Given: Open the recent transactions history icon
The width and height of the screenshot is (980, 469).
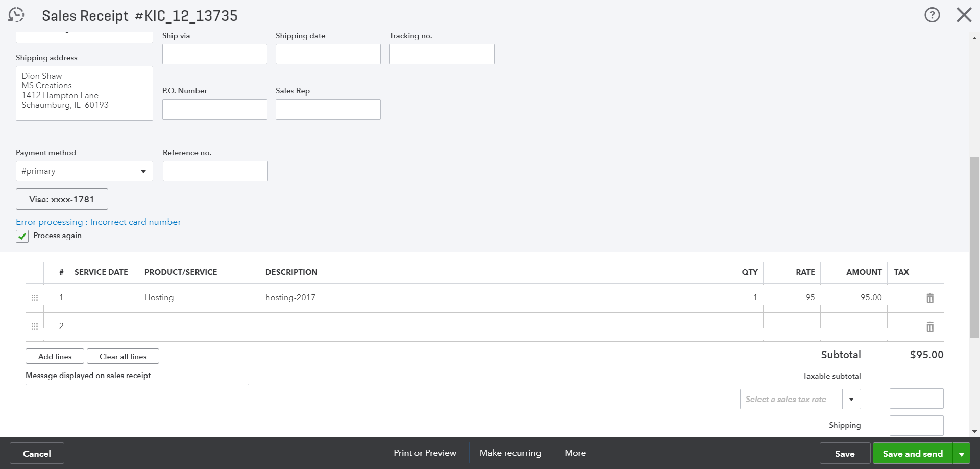Looking at the screenshot, I should coord(16,15).
